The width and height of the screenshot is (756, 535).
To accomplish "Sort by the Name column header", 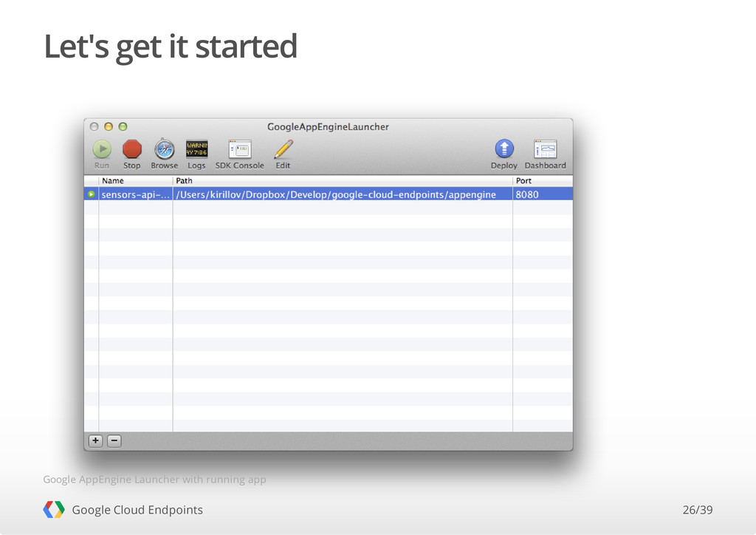I will (x=136, y=181).
